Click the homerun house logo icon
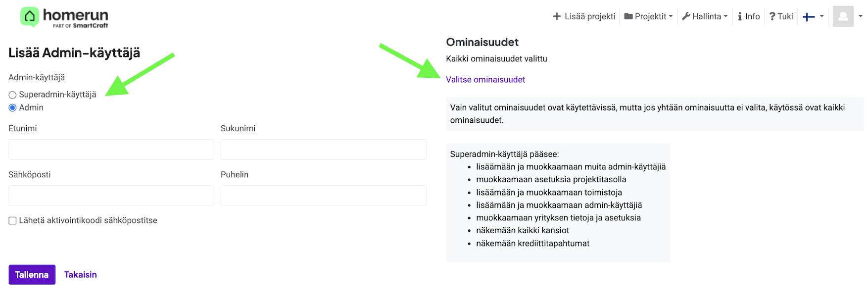Viewport: 868px width, 307px height. 30,17
